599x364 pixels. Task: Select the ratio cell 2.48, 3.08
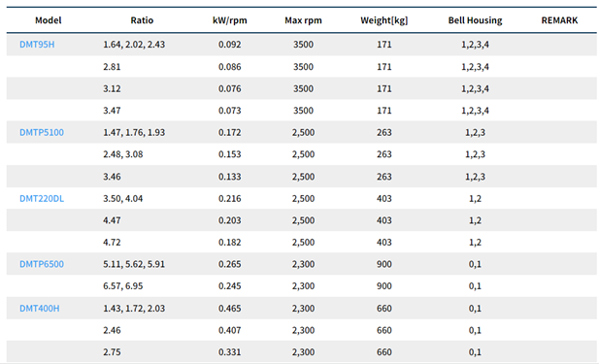(x=123, y=154)
